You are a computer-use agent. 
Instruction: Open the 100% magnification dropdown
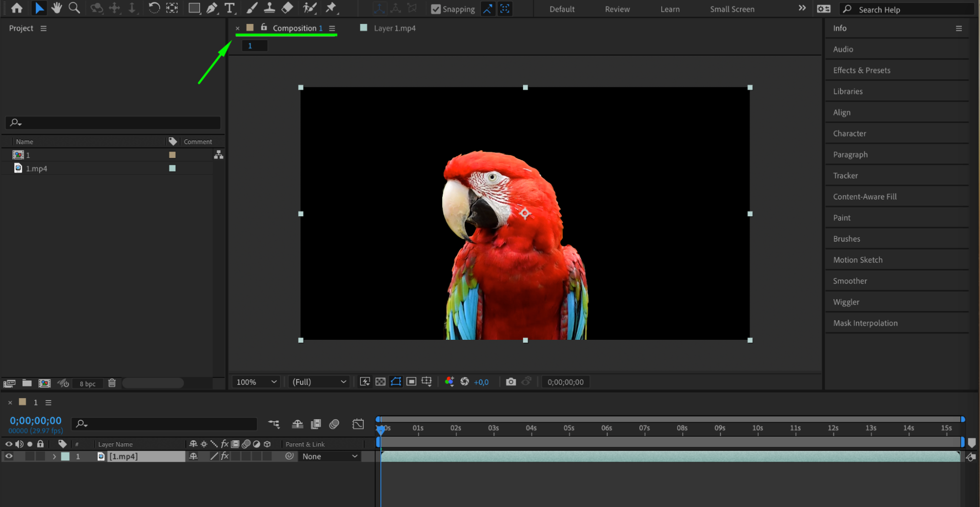coord(257,381)
